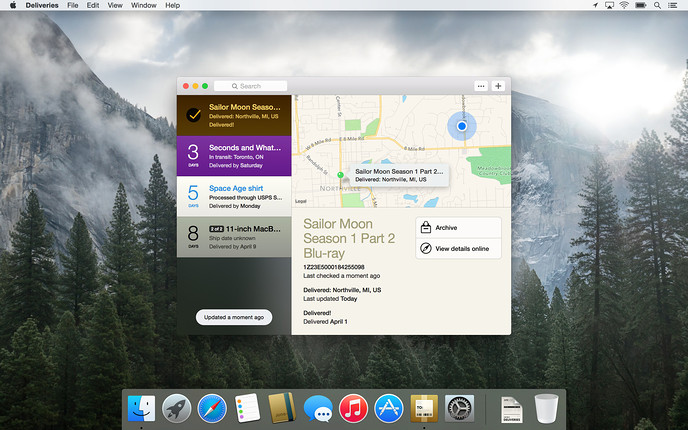Click the delivered checkmark icon
Image resolution: width=688 pixels, height=430 pixels.
coord(194,115)
